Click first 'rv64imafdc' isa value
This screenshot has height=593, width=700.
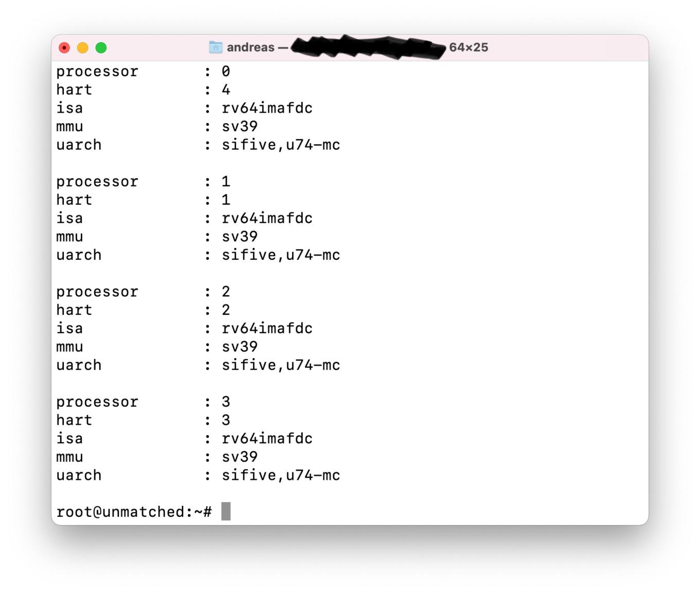pyautogui.click(x=267, y=108)
